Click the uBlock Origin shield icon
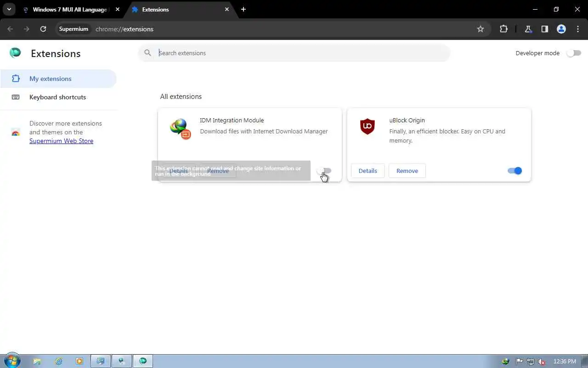588x368 pixels. 367,126
